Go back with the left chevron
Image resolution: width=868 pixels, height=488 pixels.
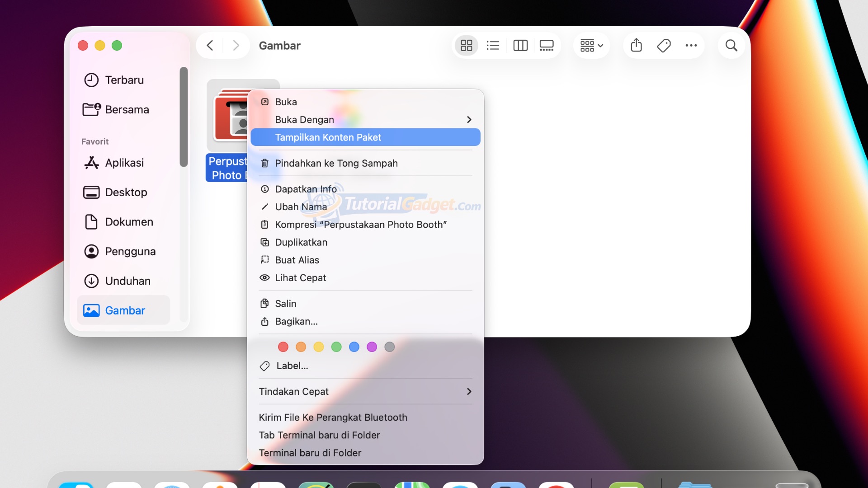click(210, 46)
